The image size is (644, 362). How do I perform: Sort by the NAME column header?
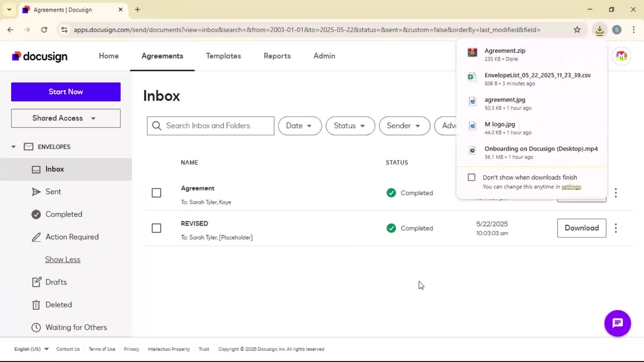[x=189, y=163]
